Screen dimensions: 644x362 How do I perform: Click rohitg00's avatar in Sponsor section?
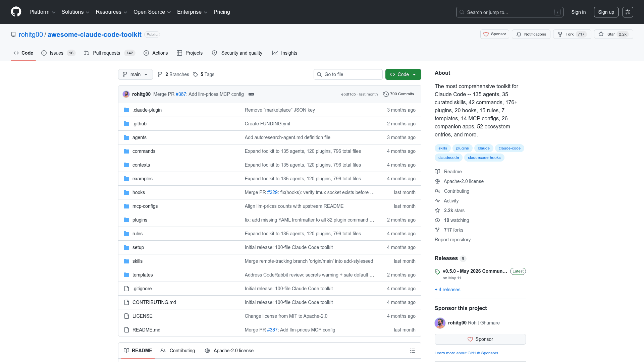coord(440,323)
